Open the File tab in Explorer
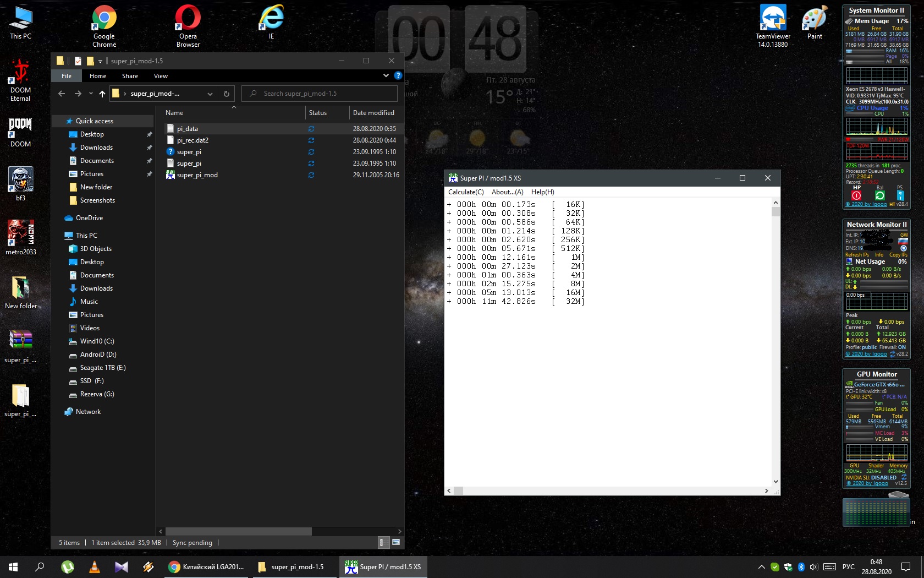Viewport: 924px width, 578px height. 67,76
